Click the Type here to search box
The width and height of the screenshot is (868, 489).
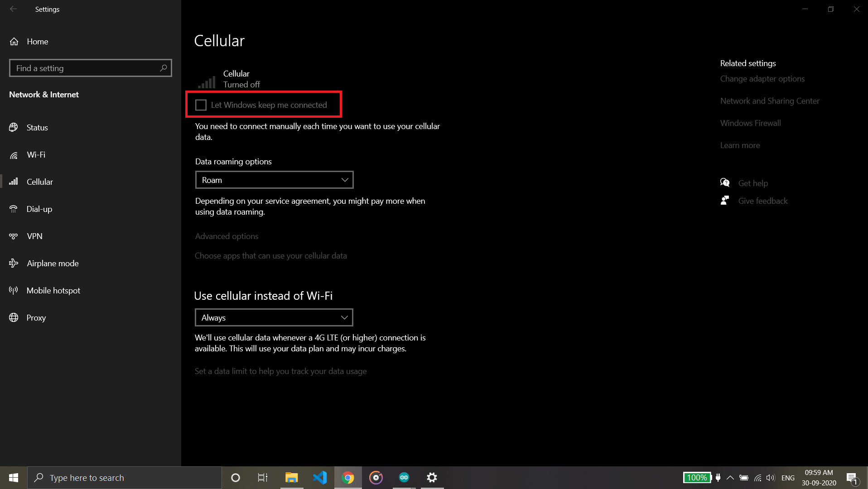(x=125, y=478)
